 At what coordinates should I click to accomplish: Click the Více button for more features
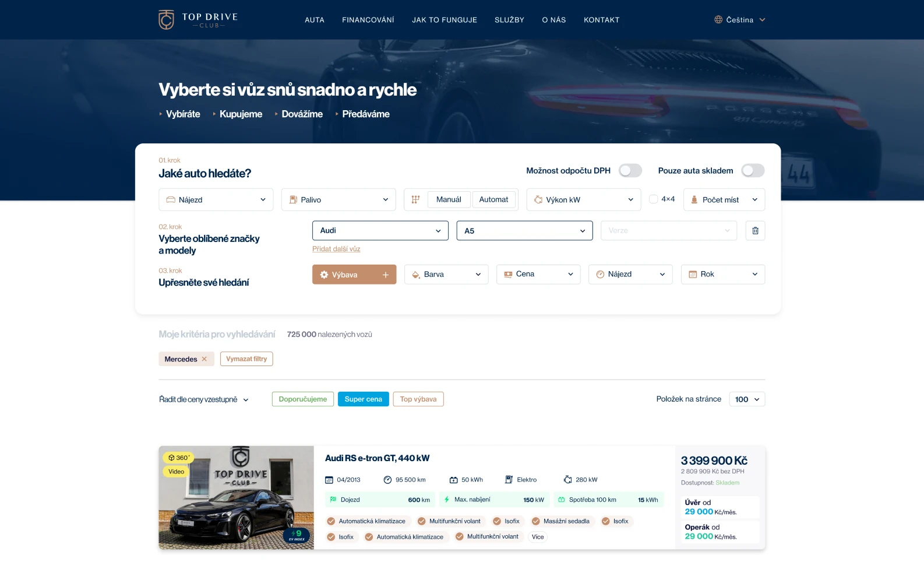[x=538, y=537]
